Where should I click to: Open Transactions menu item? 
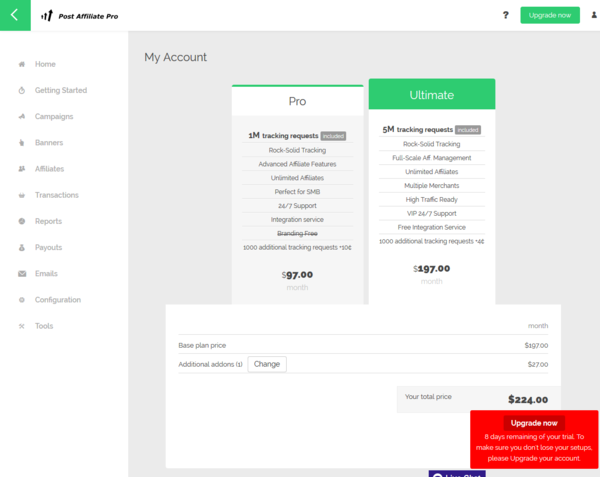click(57, 195)
